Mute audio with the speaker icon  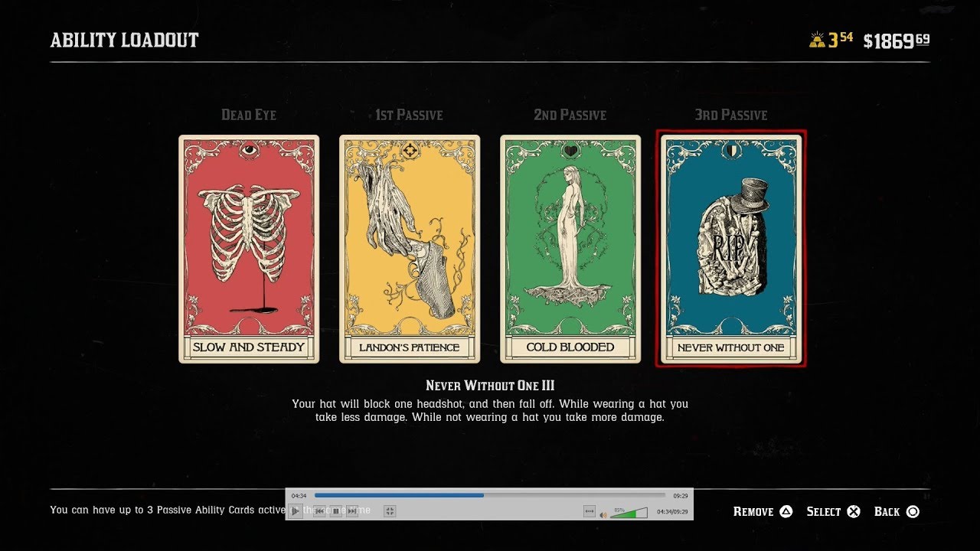point(603,514)
